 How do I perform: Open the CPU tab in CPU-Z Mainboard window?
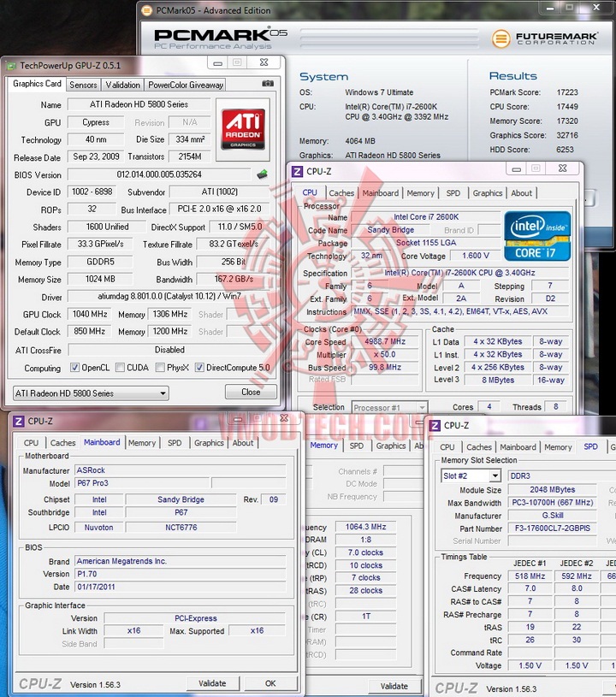pos(31,443)
